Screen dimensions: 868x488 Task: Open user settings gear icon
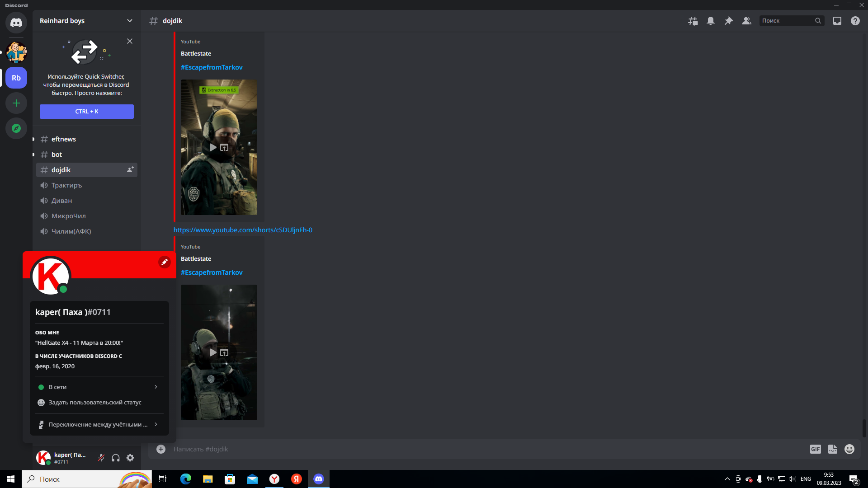click(x=130, y=458)
